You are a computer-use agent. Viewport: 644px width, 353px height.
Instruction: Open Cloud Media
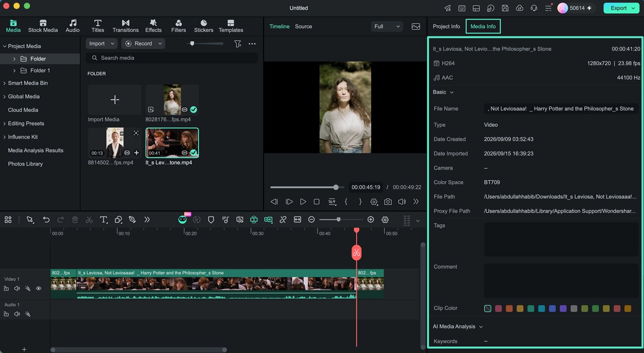click(23, 110)
